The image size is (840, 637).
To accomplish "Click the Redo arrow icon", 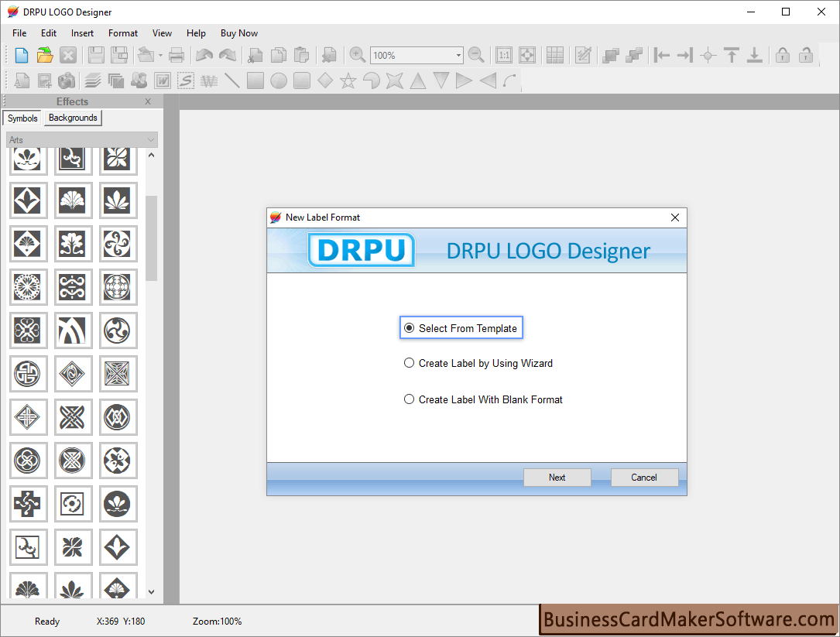I will pyautogui.click(x=228, y=55).
